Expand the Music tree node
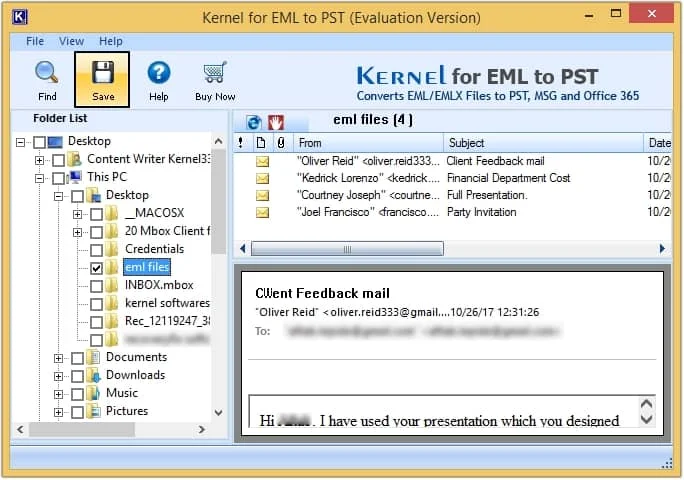684x480 pixels. 58,394
